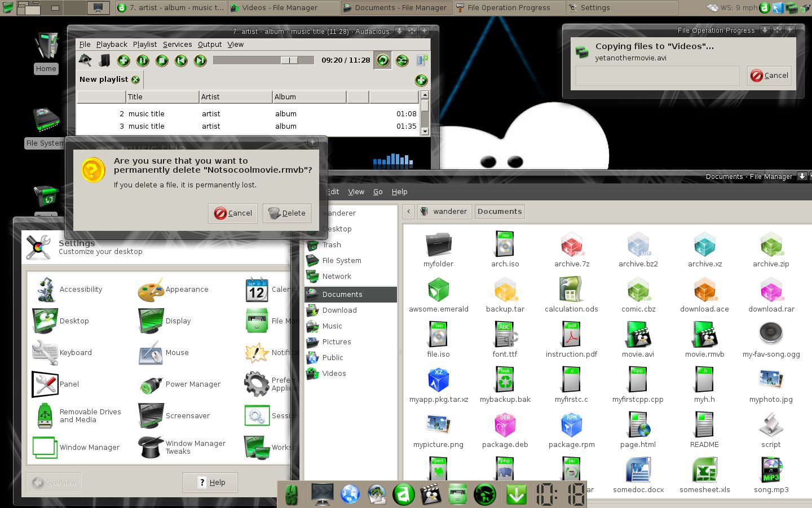812x508 pixels.
Task: Open Display settings
Action: click(x=165, y=321)
